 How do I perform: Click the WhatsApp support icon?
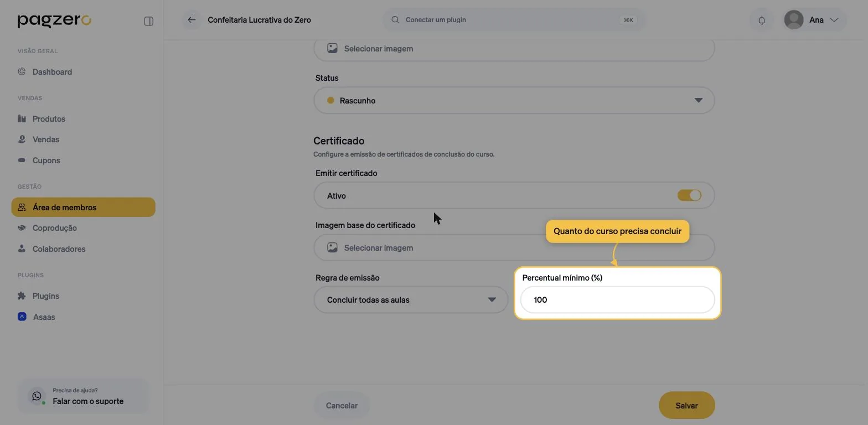[x=37, y=396]
